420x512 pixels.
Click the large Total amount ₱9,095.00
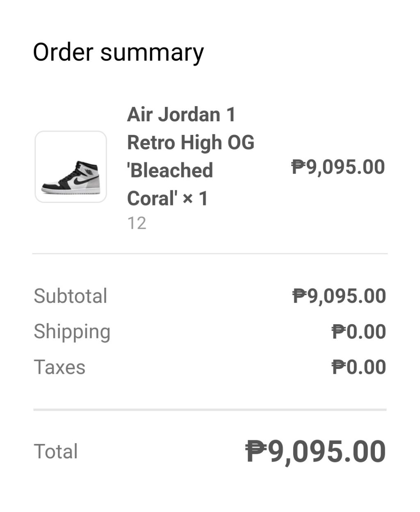point(315,451)
